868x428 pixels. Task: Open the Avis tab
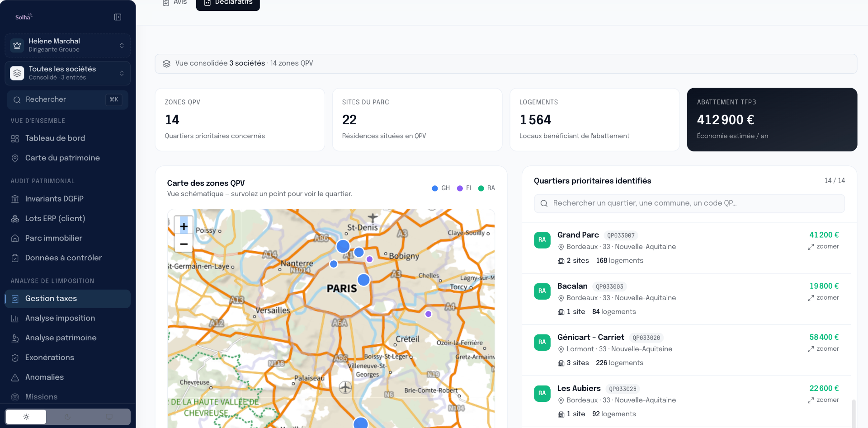coord(175,4)
